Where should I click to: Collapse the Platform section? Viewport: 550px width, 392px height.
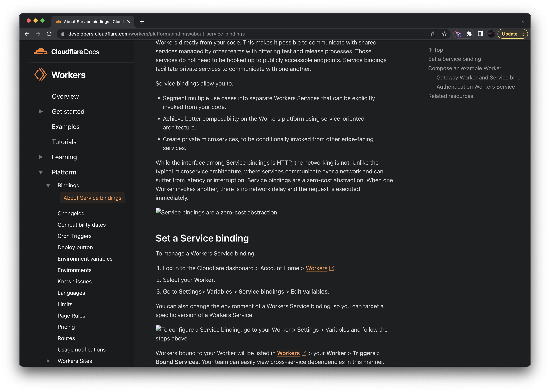(x=41, y=172)
